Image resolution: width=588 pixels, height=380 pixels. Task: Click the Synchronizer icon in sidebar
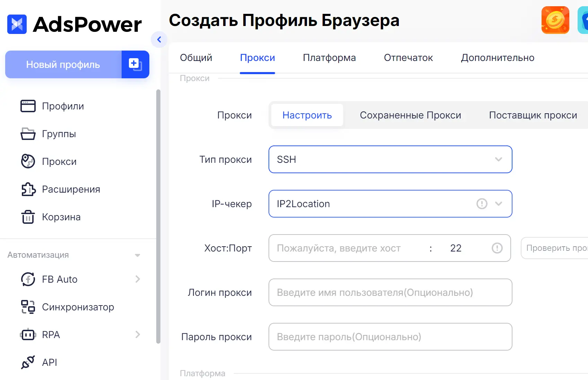(x=28, y=307)
